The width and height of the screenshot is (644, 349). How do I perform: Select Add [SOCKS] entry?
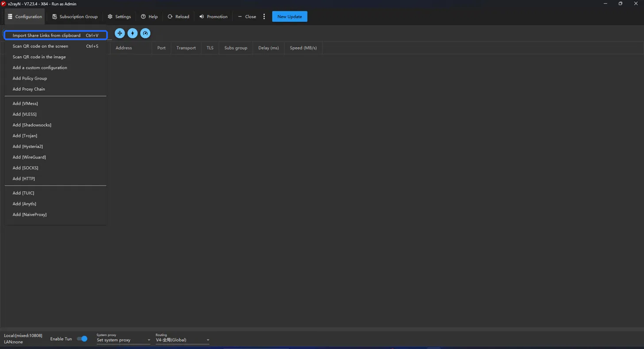coord(55,168)
